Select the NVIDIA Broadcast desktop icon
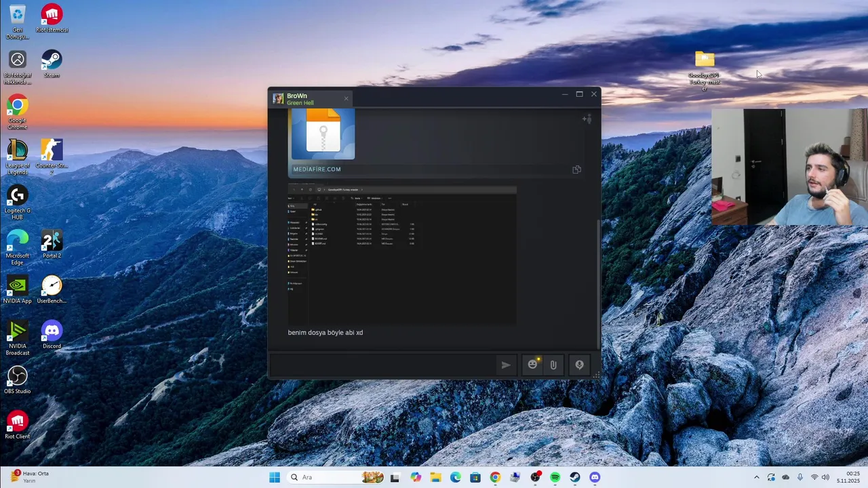 click(18, 338)
